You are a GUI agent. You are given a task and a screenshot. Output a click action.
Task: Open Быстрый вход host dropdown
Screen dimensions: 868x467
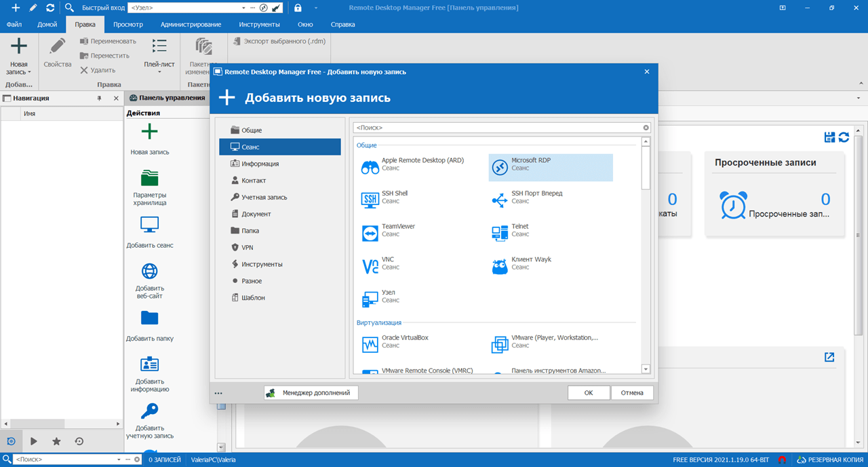245,7
